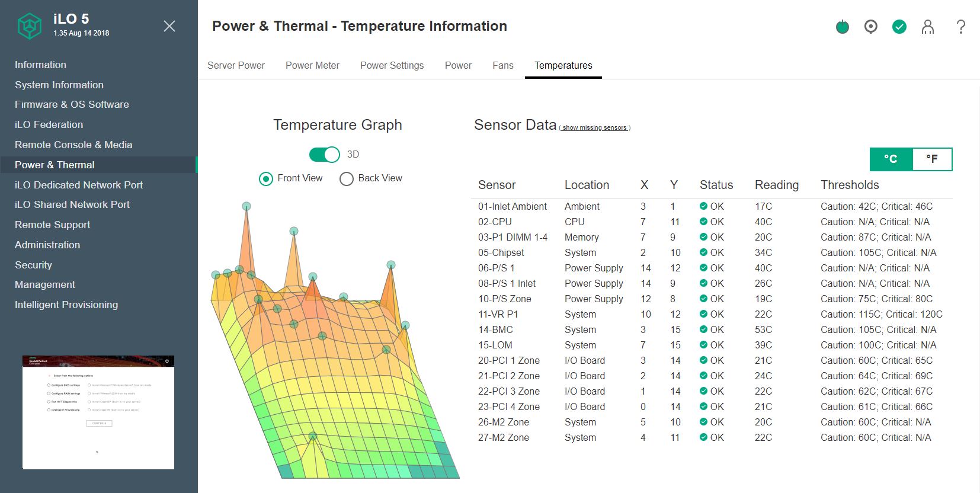This screenshot has width=980, height=493.
Task: Click the green health status checkmark icon
Action: 899,27
